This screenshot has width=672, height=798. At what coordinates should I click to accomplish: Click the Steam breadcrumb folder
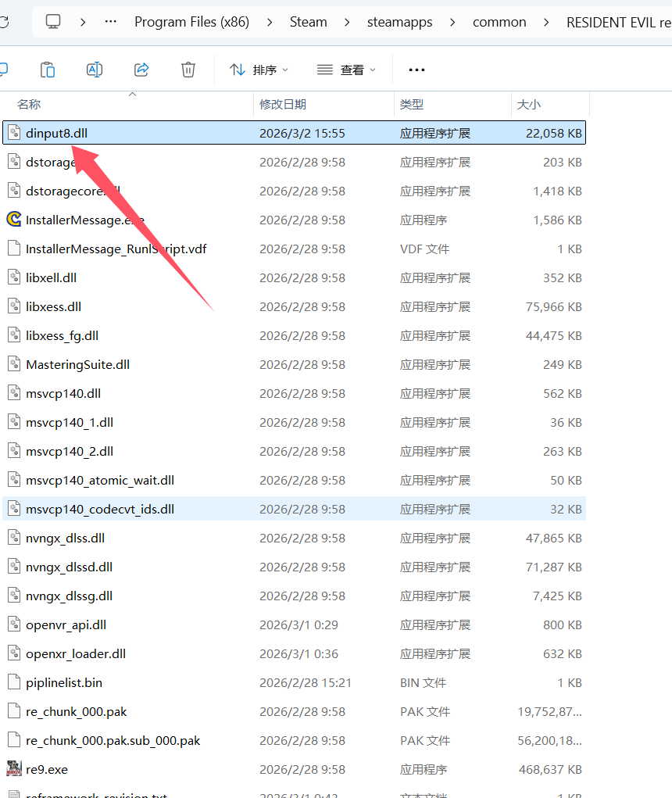(x=309, y=22)
